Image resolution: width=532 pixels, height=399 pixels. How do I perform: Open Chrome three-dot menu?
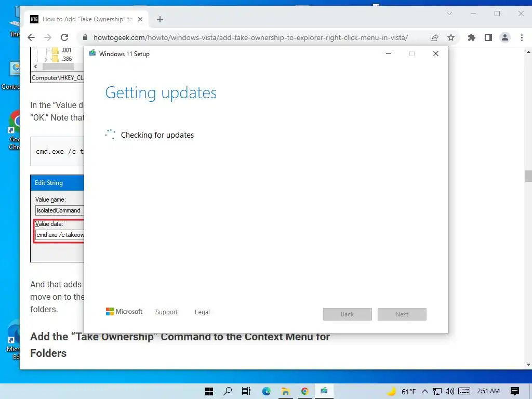pos(522,37)
